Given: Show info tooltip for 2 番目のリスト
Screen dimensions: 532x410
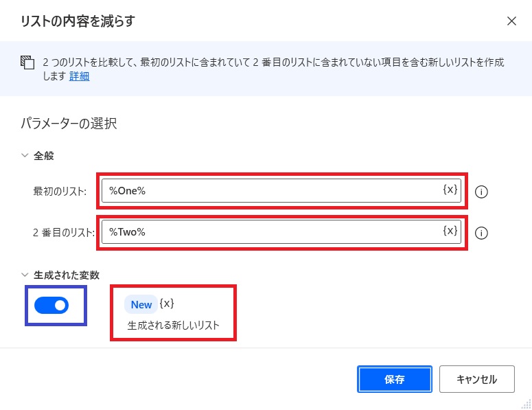Looking at the screenshot, I should pos(481,234).
